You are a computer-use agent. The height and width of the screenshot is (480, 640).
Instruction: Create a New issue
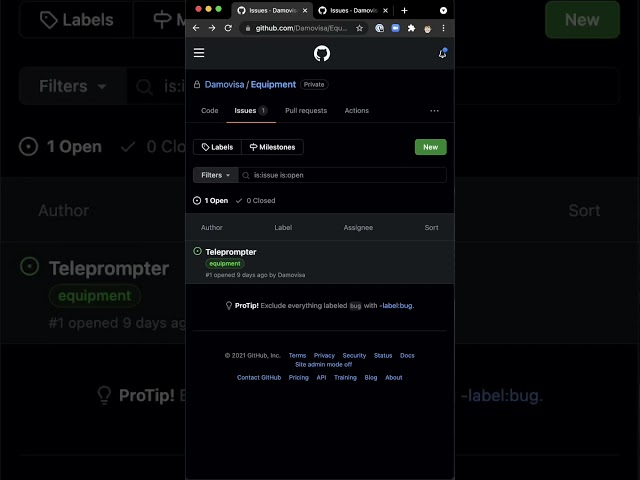tap(431, 147)
